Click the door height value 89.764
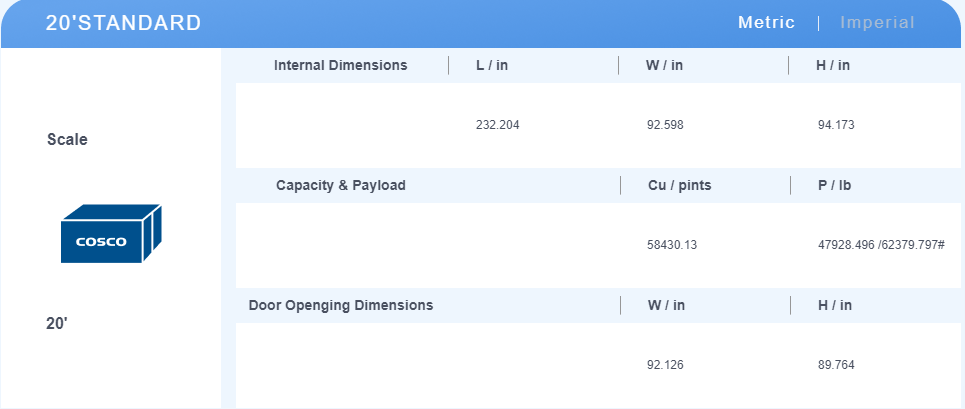 click(x=836, y=365)
